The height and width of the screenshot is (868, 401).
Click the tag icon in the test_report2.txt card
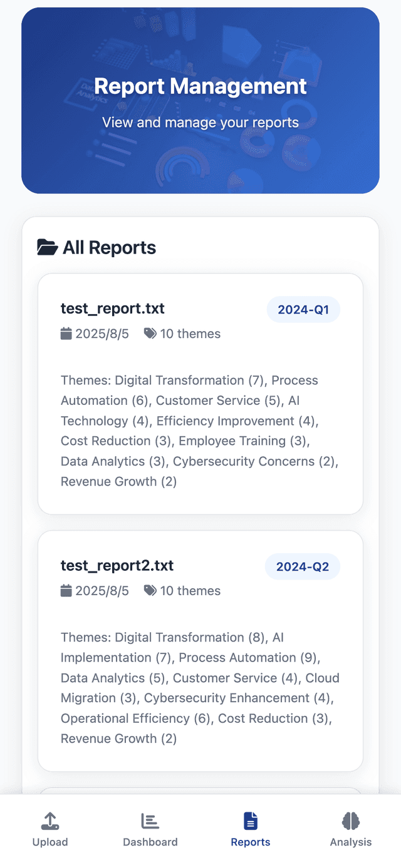click(150, 591)
